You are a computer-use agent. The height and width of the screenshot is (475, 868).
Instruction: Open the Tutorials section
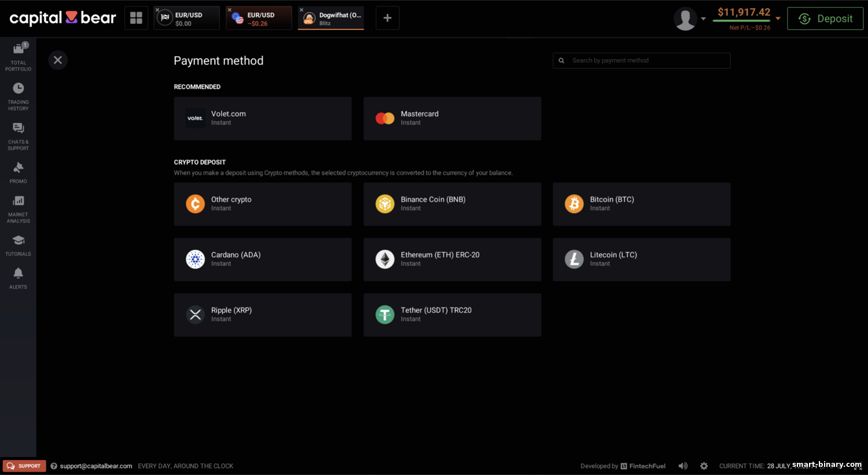18,245
